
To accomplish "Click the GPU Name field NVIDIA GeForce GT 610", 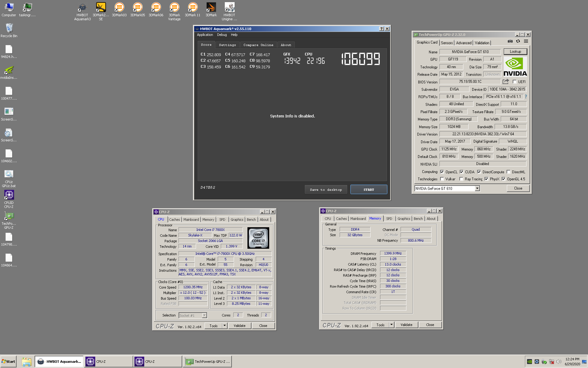I will tap(470, 52).
